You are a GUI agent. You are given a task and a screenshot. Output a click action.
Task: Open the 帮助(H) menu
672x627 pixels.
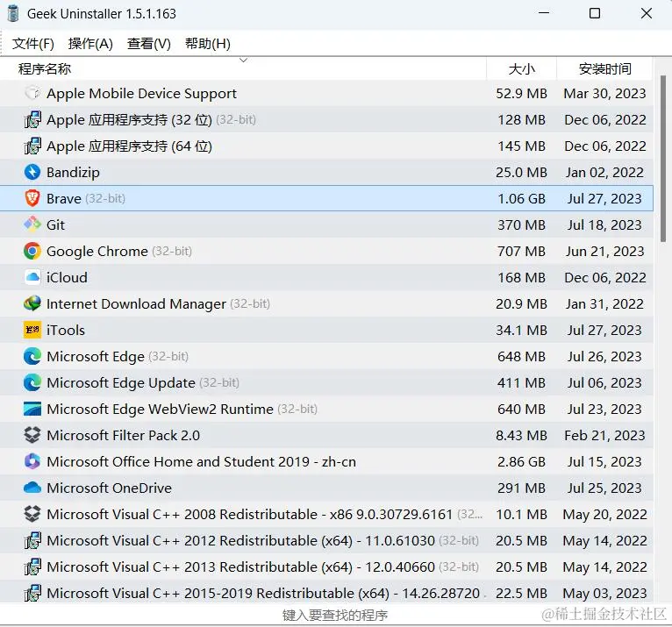pos(207,43)
